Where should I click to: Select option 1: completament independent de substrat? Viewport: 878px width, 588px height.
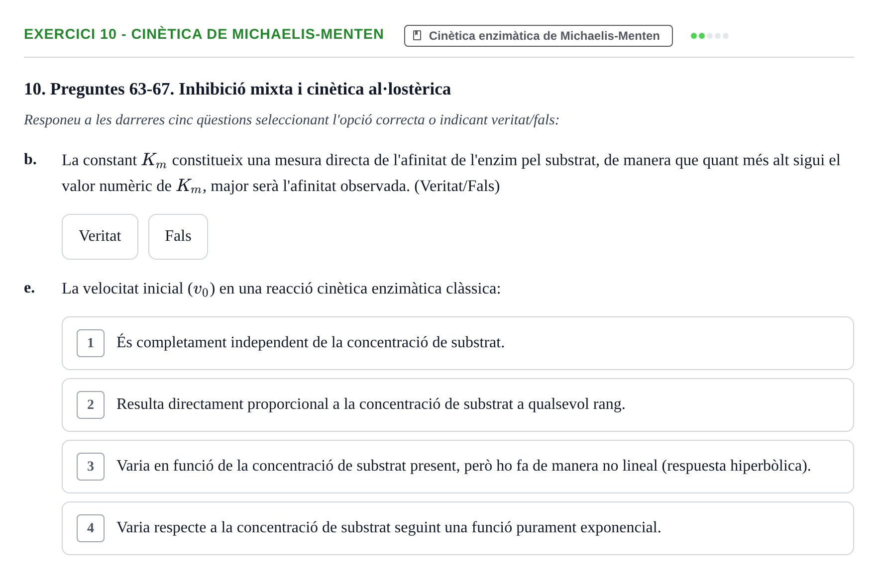[x=457, y=343]
